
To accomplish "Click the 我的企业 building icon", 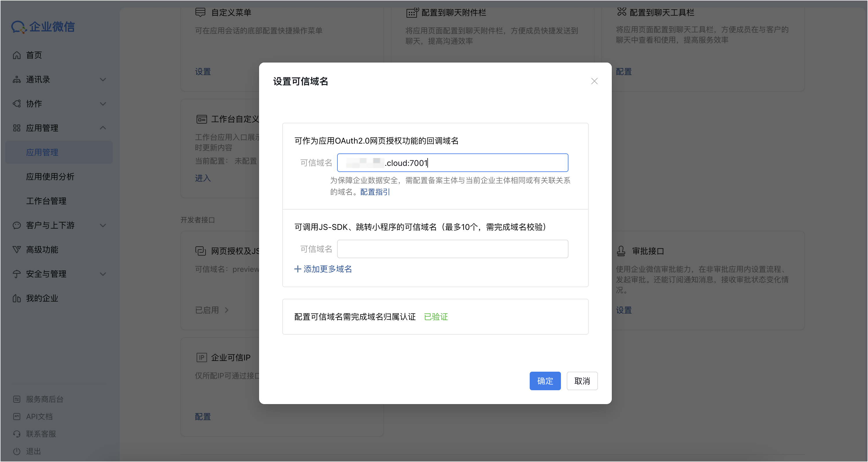I will pos(16,298).
